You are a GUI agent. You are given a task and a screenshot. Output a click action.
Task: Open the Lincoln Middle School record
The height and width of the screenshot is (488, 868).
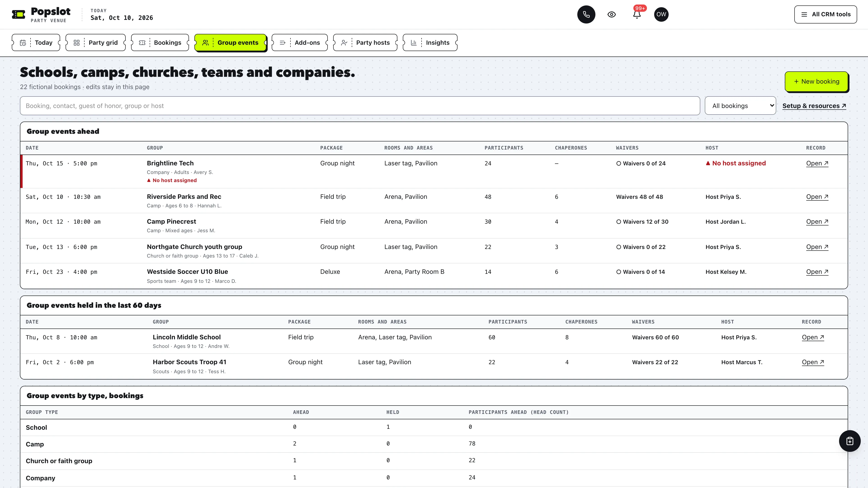point(813,337)
